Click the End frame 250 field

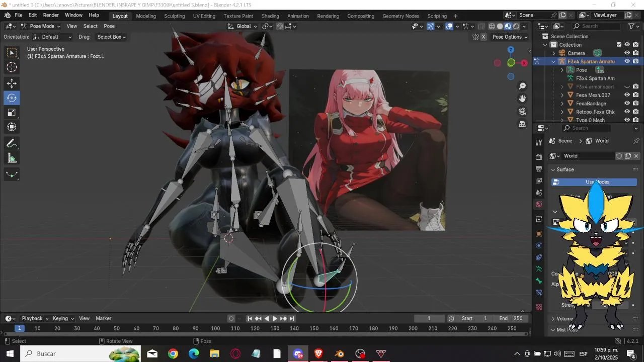pyautogui.click(x=511, y=318)
